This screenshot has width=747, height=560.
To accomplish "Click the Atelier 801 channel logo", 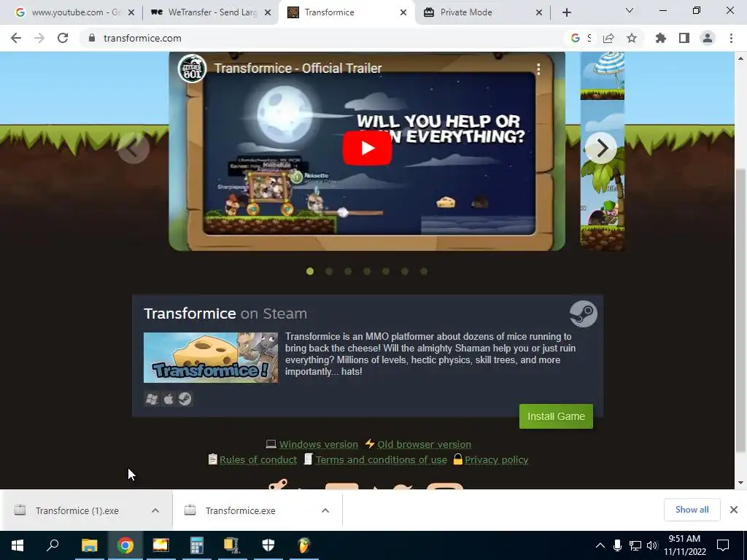I will pyautogui.click(x=192, y=69).
